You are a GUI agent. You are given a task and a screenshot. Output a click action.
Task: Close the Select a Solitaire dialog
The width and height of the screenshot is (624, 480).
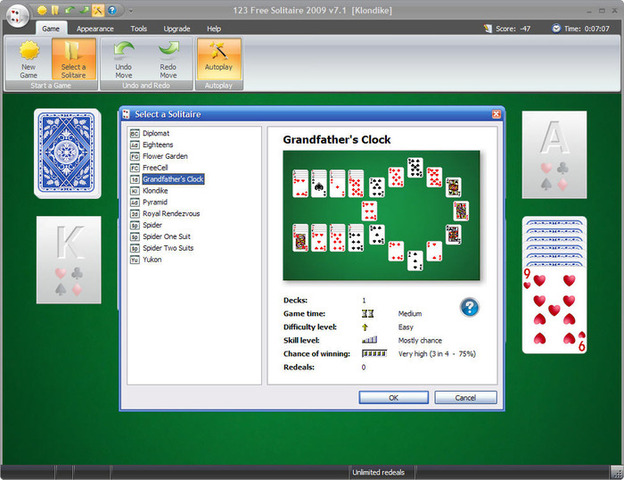point(496,114)
